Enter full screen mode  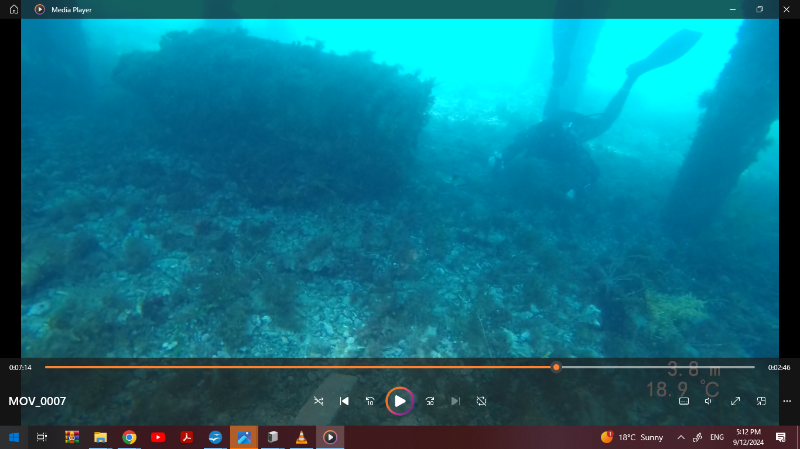735,401
